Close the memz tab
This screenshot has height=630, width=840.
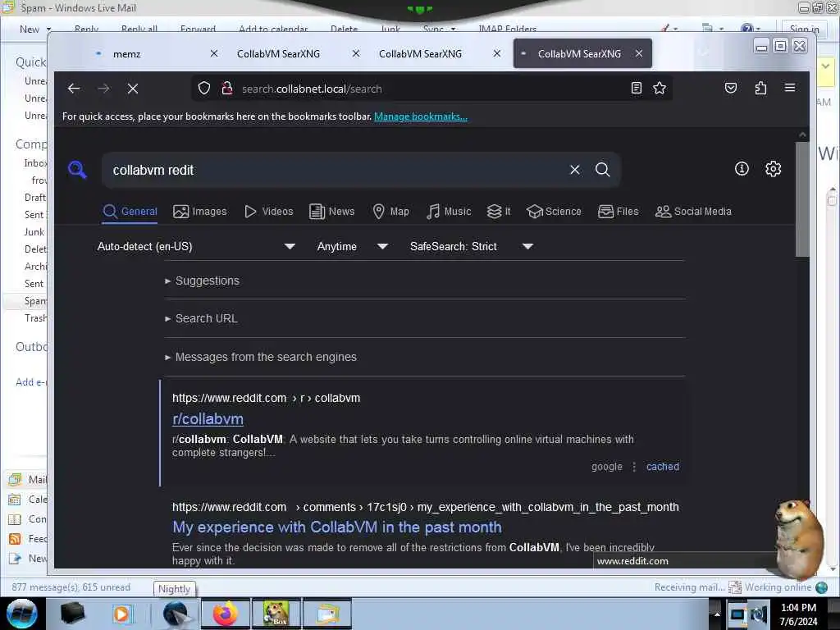[214, 53]
